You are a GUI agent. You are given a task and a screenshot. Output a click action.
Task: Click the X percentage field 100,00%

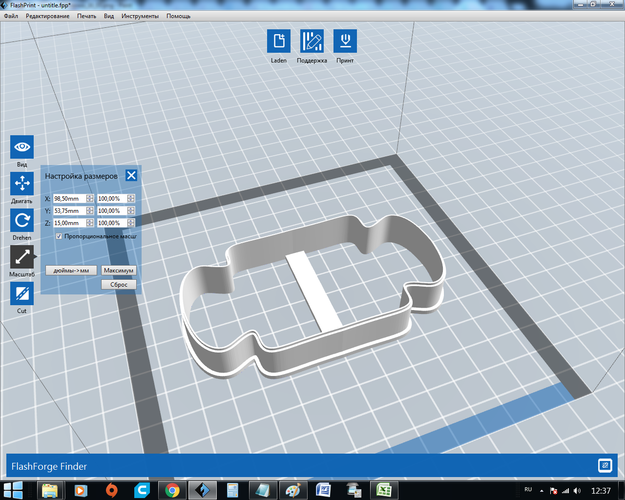[112, 199]
